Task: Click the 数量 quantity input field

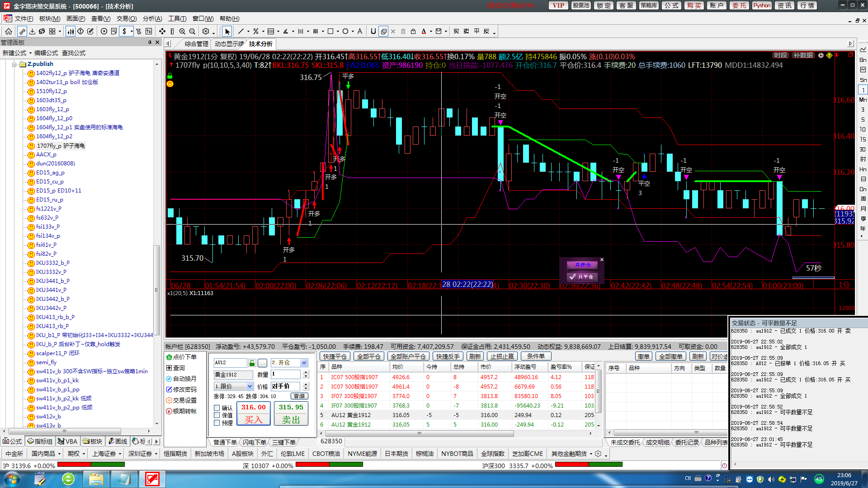Action: [286, 374]
